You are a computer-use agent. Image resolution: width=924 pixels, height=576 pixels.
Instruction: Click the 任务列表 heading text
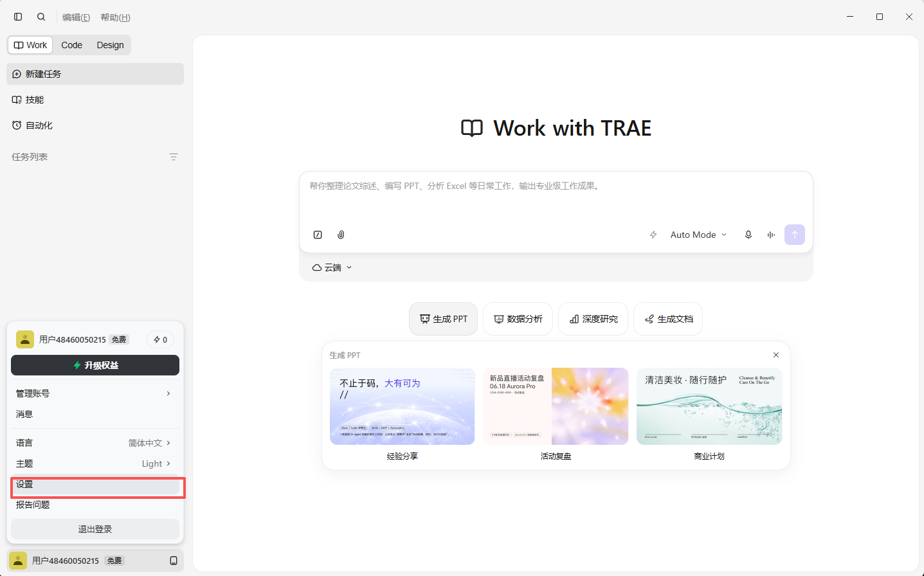point(30,157)
